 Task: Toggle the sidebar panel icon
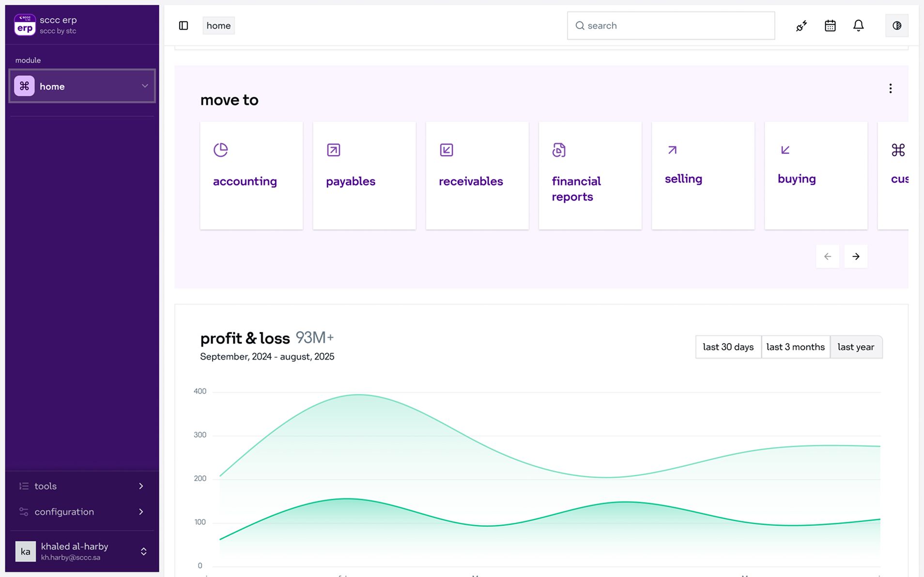184,26
